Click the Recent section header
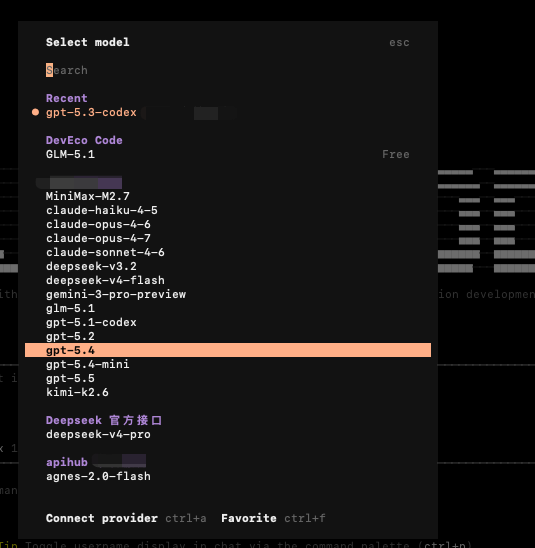The height and width of the screenshot is (548, 535). point(67,98)
